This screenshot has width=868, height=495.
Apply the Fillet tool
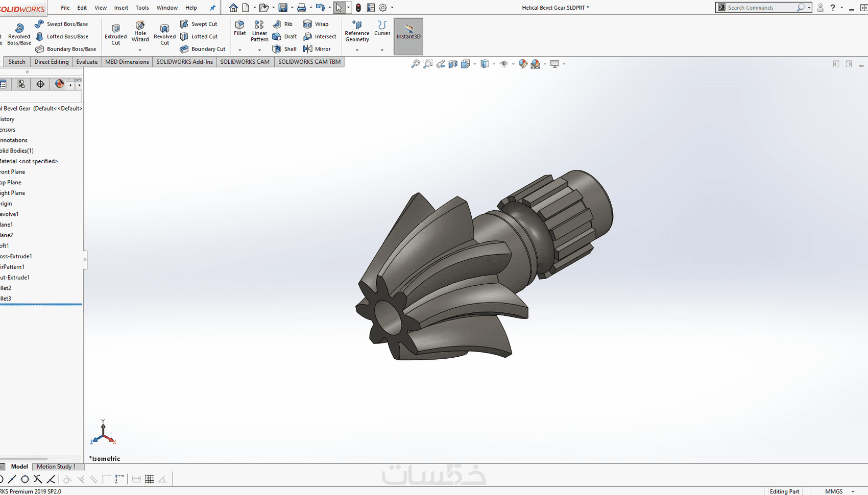click(240, 29)
